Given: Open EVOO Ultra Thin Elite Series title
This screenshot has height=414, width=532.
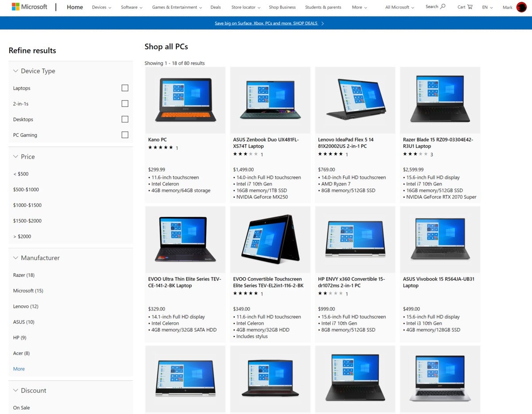Looking at the screenshot, I should coord(184,282).
